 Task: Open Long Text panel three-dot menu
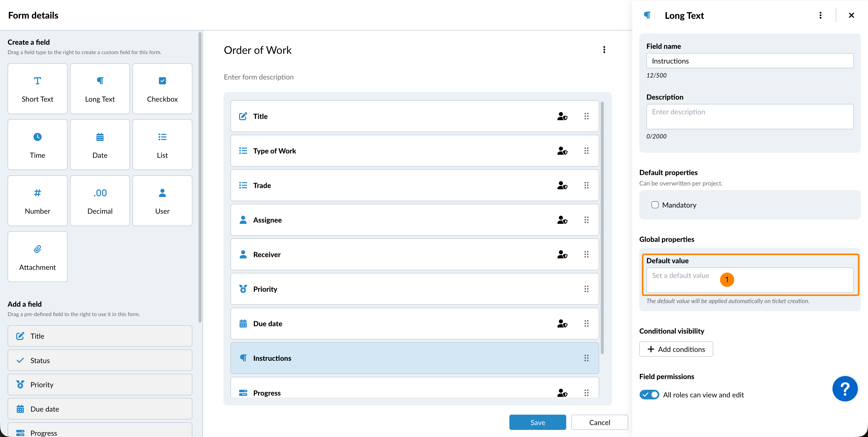820,15
